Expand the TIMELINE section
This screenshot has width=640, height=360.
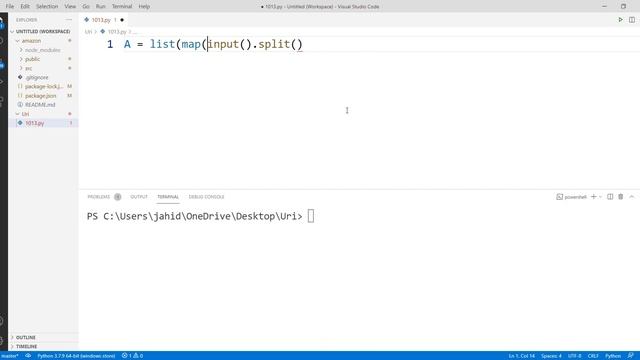(x=26, y=347)
